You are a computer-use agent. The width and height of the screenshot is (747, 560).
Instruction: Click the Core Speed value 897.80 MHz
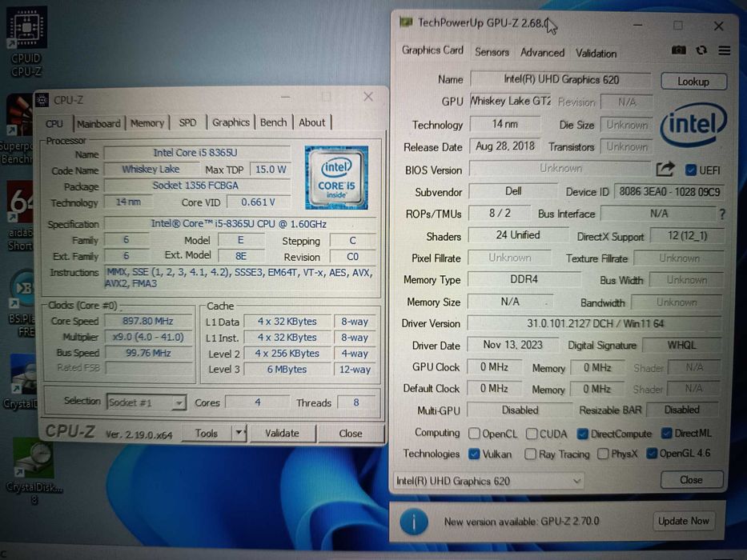[148, 321]
